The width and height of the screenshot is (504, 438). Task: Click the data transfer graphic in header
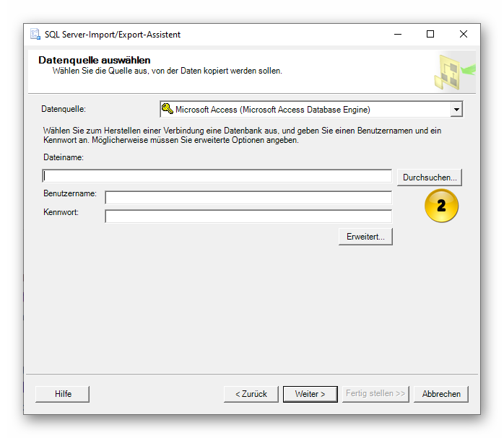click(x=453, y=71)
